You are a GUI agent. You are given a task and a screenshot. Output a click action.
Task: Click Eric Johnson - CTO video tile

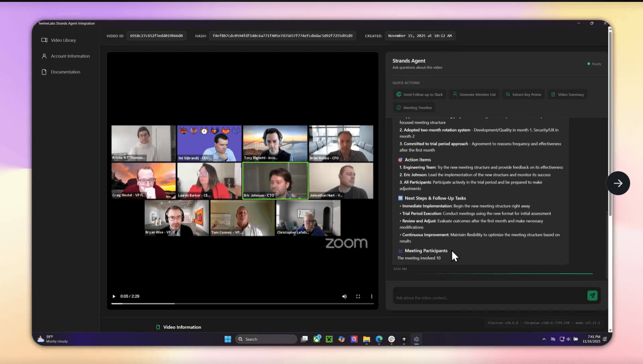pos(275,180)
